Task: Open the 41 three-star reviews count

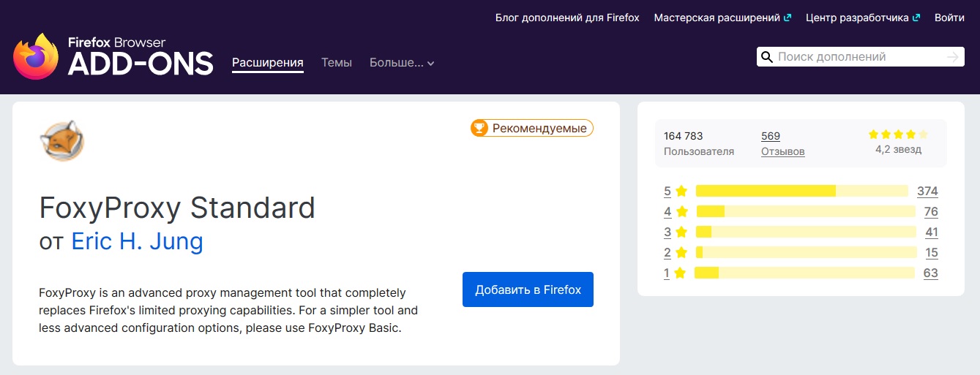Action: [932, 232]
